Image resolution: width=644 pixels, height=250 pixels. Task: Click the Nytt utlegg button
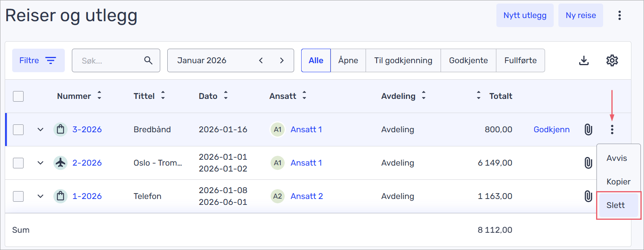pyautogui.click(x=525, y=15)
